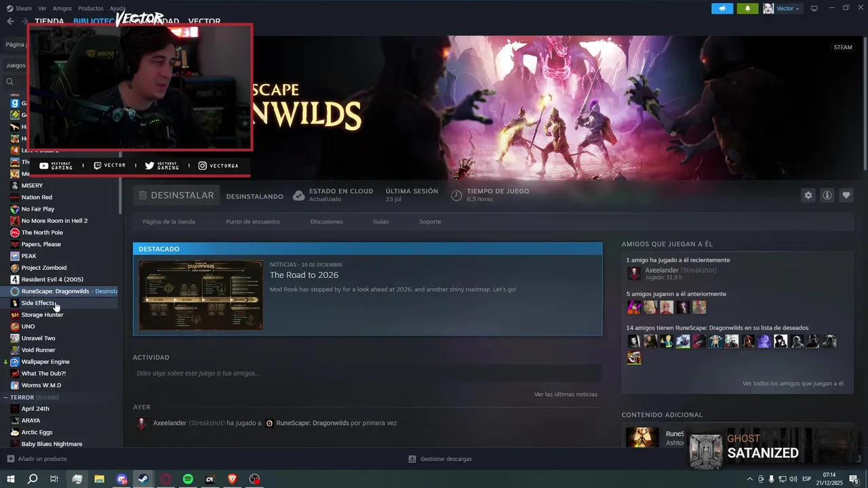This screenshot has height=488, width=868.
Task: Select Baby Blues Nightmare entry
Action: (x=52, y=444)
